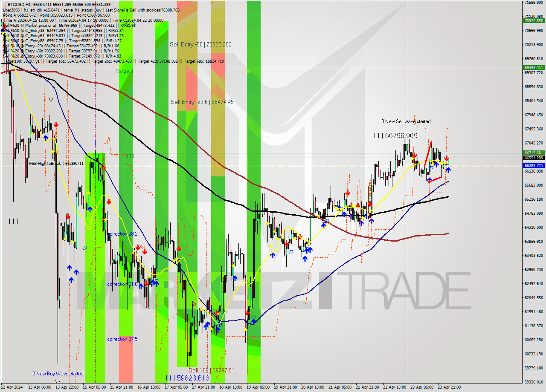Click the green 'Target1' label
The width and height of the screenshot is (546, 392).
click(x=124, y=71)
